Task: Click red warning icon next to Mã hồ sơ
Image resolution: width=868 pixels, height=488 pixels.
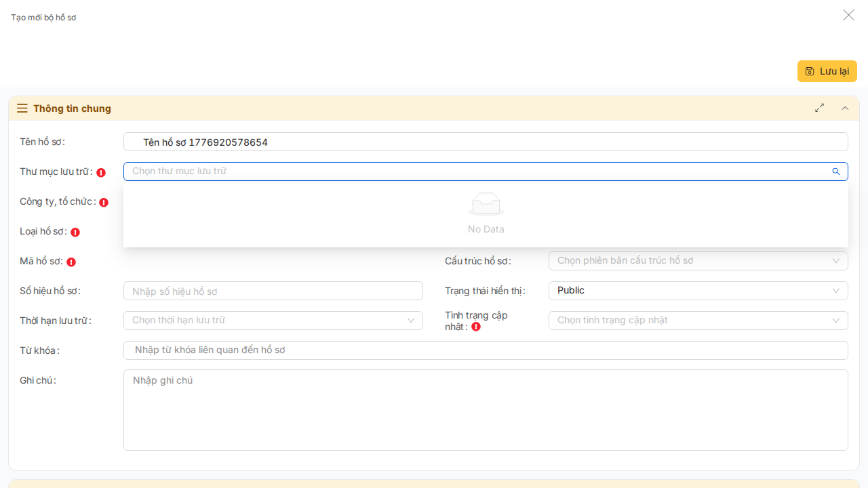Action: 71,262
